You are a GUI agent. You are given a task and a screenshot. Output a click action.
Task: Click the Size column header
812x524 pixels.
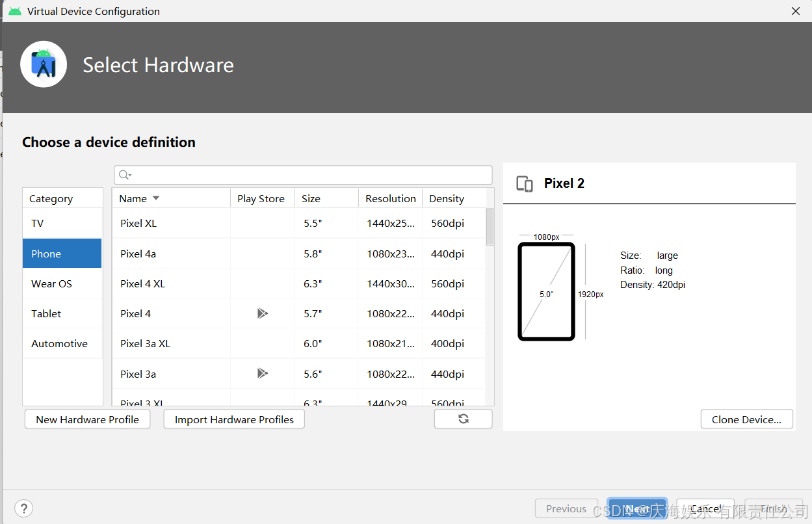(x=326, y=198)
